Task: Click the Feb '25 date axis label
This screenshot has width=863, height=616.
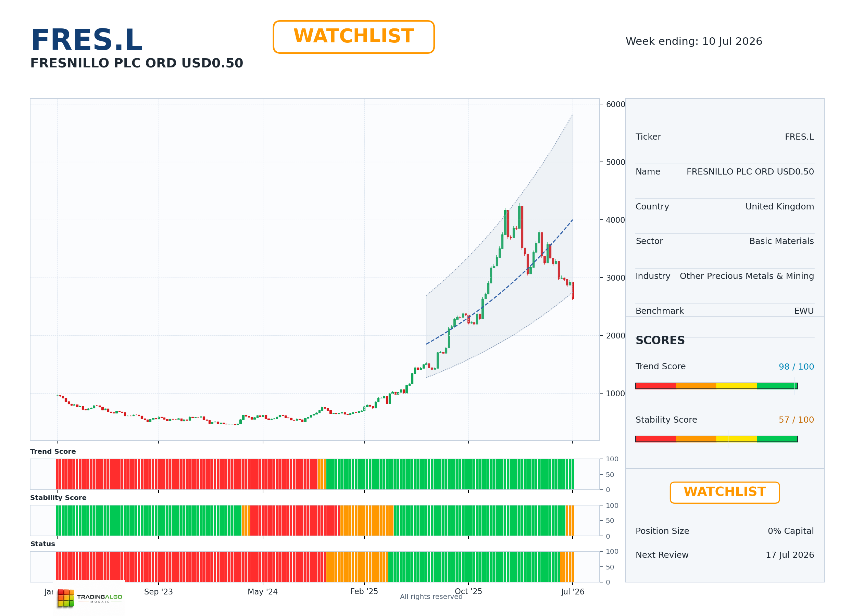Action: tap(364, 592)
